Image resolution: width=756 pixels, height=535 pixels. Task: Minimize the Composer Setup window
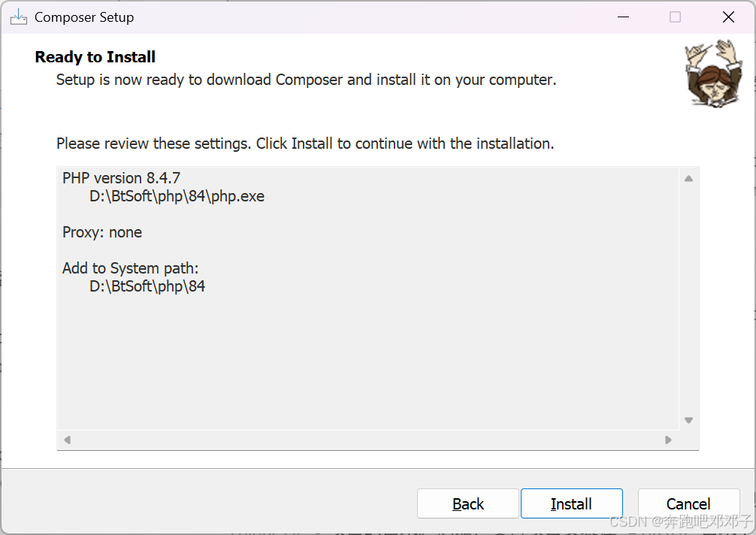(x=624, y=17)
